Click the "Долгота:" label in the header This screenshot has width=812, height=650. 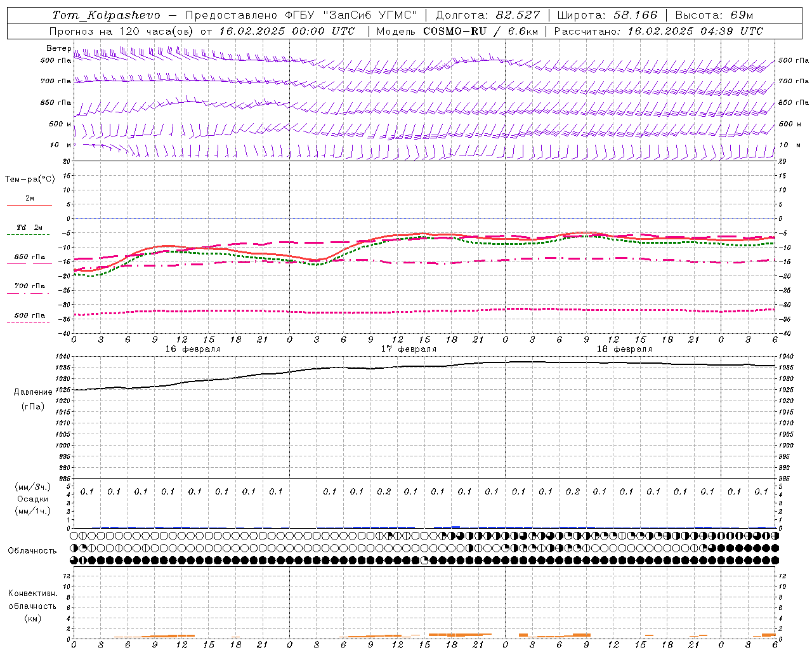[463, 15]
